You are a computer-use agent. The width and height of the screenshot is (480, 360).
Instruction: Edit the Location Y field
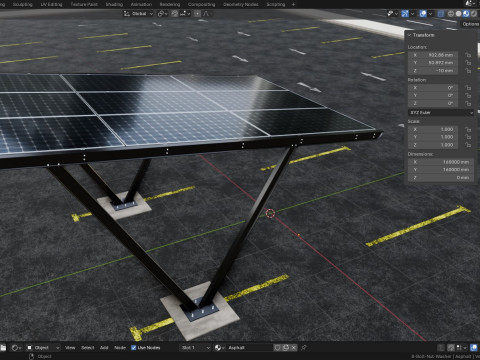(433, 63)
